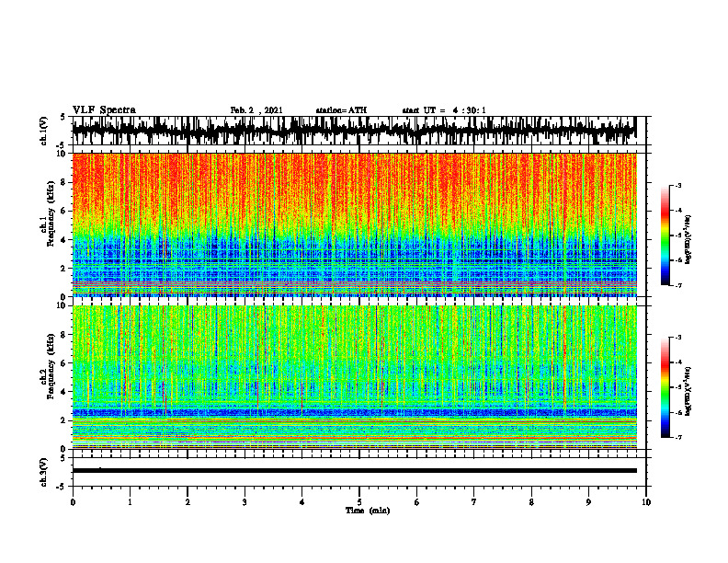728x563 pixels.
Task: Click the "2" kHz tick of ch.2 spectrogram
Action: [x=64, y=420]
